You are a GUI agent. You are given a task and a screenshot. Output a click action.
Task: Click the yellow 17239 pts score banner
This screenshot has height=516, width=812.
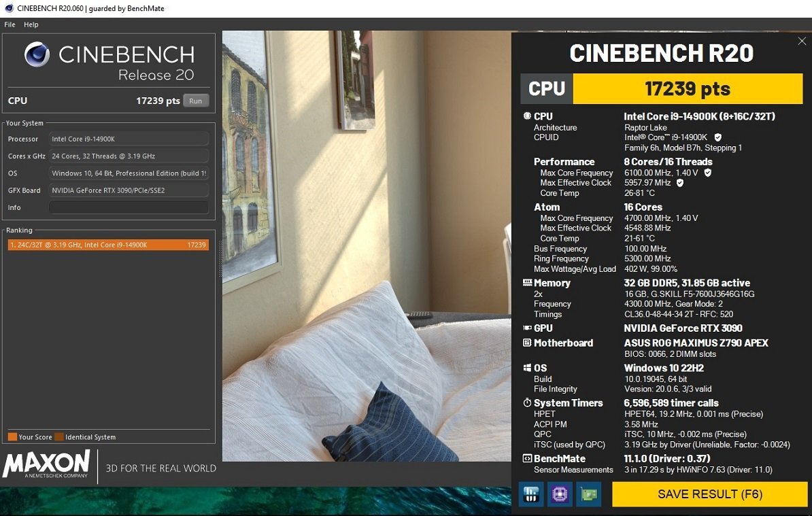687,88
